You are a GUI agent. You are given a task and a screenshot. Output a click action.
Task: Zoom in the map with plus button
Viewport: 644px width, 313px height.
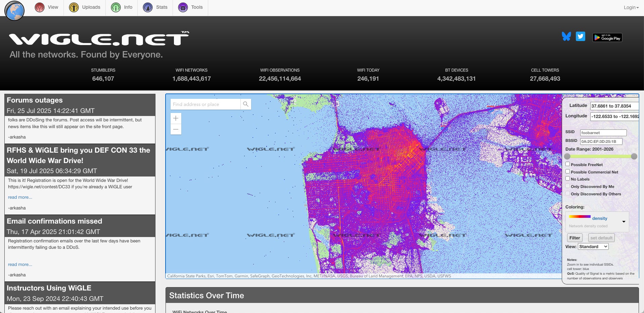coord(176,118)
